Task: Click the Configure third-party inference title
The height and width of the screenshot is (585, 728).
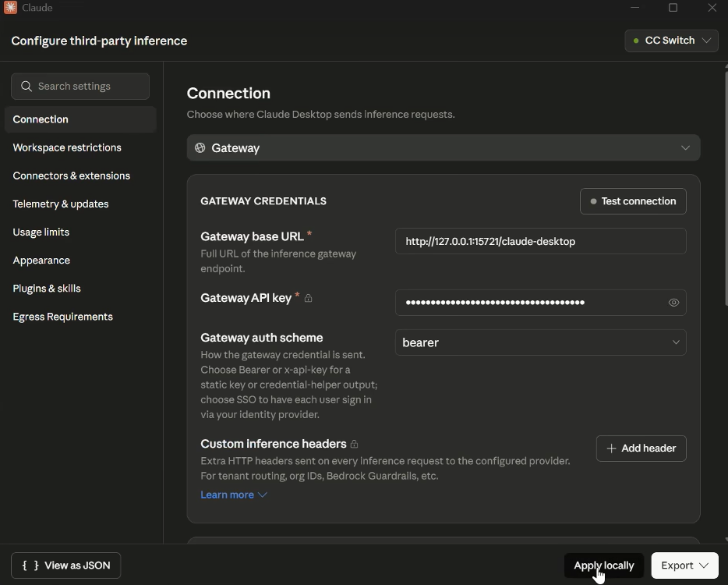Action: [x=99, y=41]
